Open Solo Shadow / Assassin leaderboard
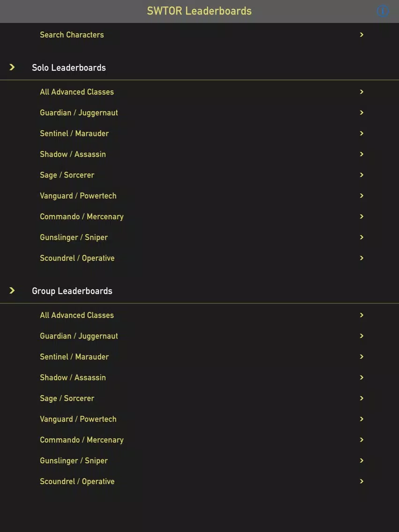Viewport: 399px width, 532px height. (x=199, y=154)
